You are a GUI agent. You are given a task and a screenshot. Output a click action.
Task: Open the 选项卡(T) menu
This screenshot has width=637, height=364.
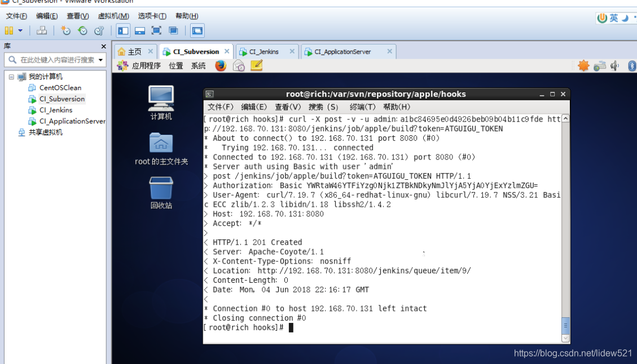[152, 16]
